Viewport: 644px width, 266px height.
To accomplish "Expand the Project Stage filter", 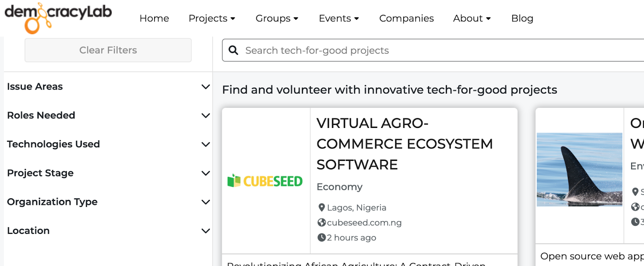I will [x=108, y=173].
